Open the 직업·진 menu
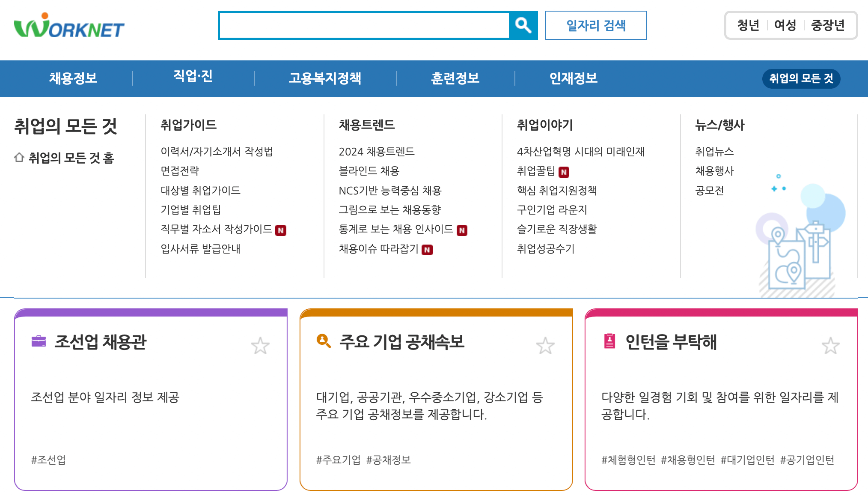The width and height of the screenshot is (868, 496). (x=193, y=77)
